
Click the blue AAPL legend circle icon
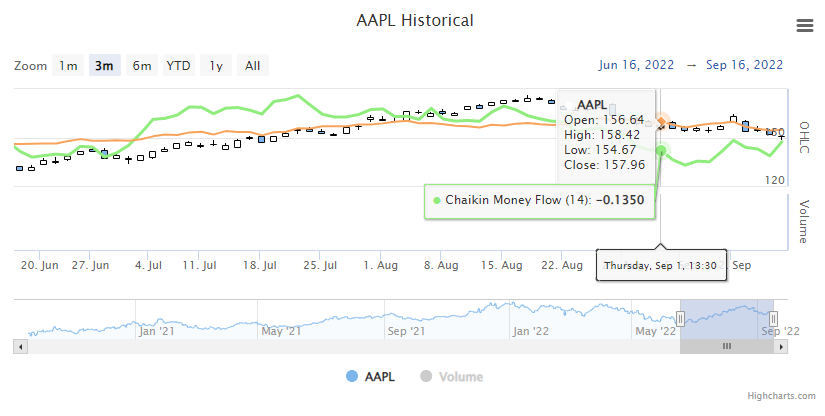(x=351, y=377)
